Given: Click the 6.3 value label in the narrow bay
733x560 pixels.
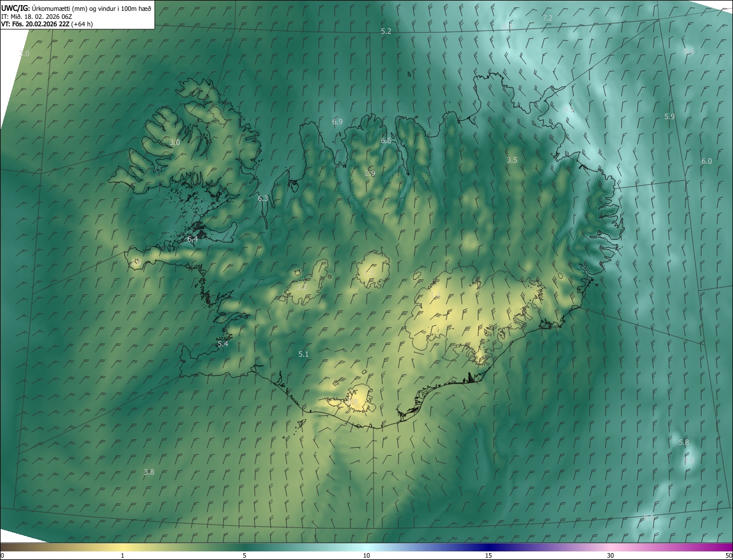Looking at the screenshot, I should tap(263, 198).
